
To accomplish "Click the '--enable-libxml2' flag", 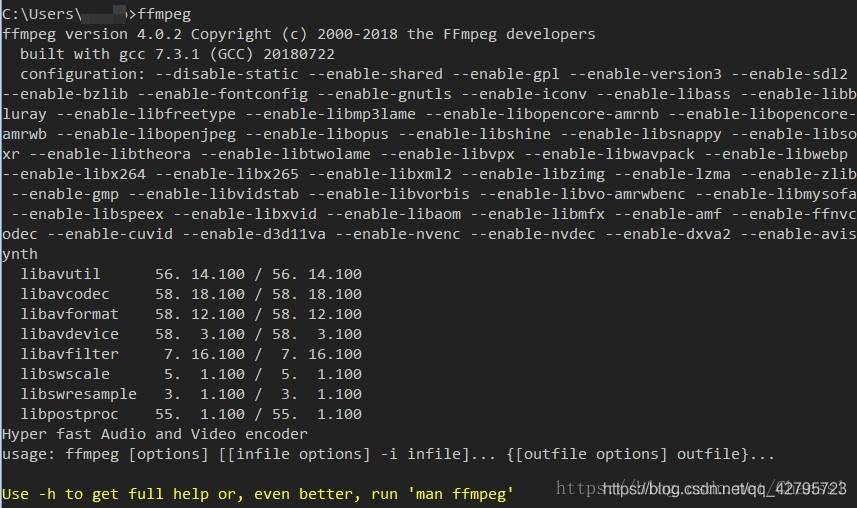I will click(380, 174).
